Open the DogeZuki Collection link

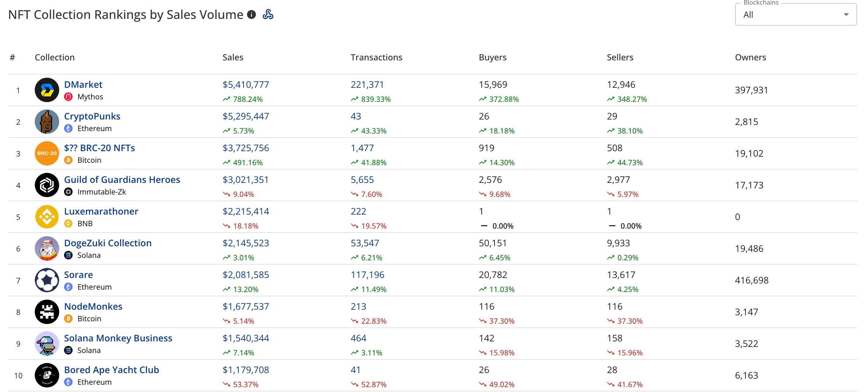[x=107, y=243]
